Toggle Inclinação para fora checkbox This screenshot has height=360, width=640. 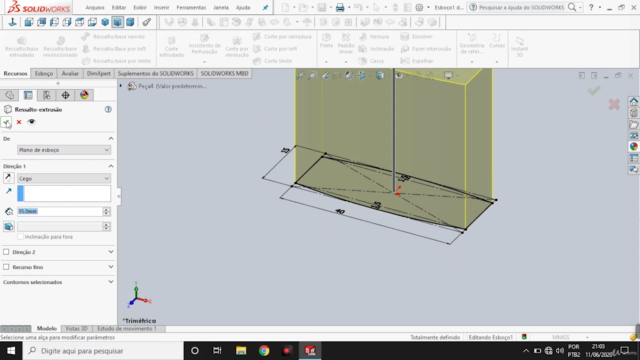point(20,237)
